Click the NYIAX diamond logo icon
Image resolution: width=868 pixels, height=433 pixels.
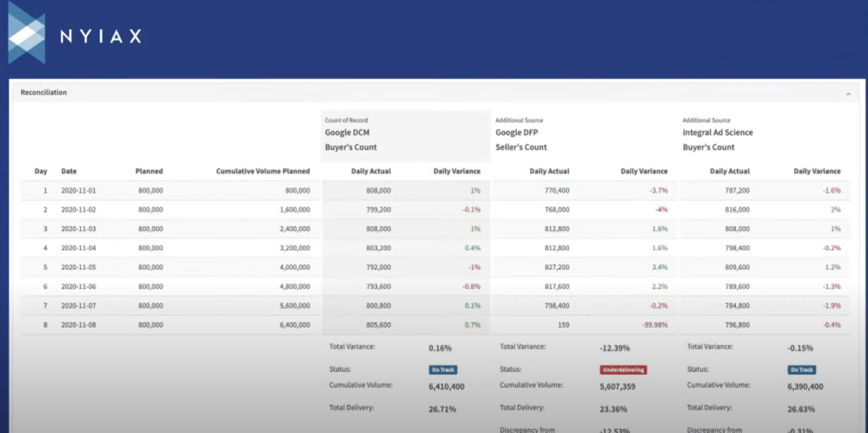pos(27,33)
